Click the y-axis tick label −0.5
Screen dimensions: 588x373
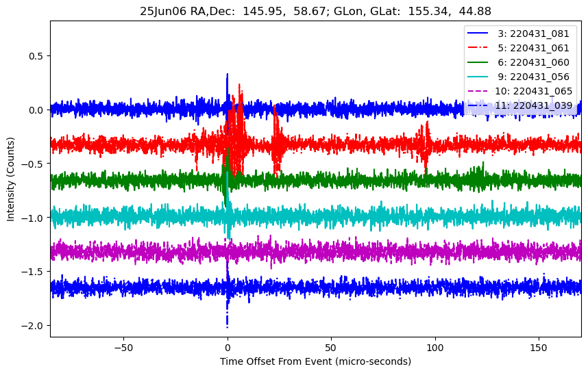(33, 164)
